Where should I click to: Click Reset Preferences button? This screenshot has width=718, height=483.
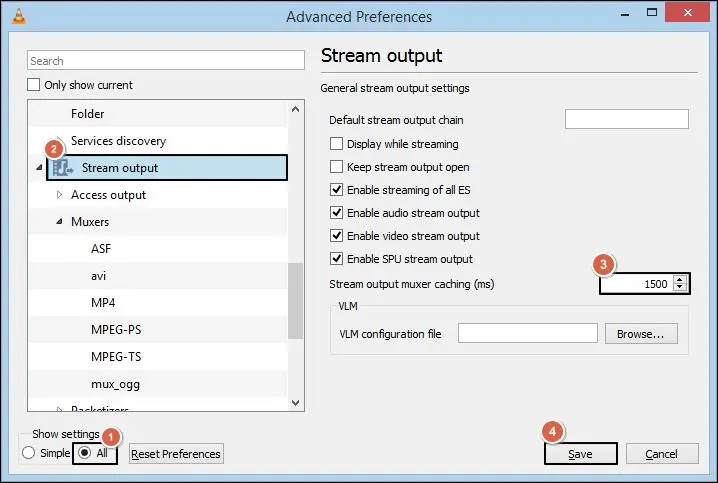point(176,454)
